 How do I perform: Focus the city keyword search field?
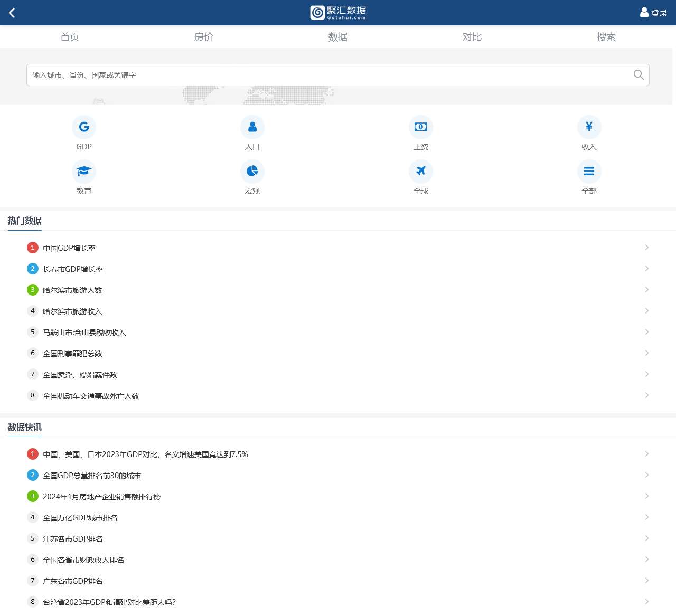pyautogui.click(x=327, y=75)
